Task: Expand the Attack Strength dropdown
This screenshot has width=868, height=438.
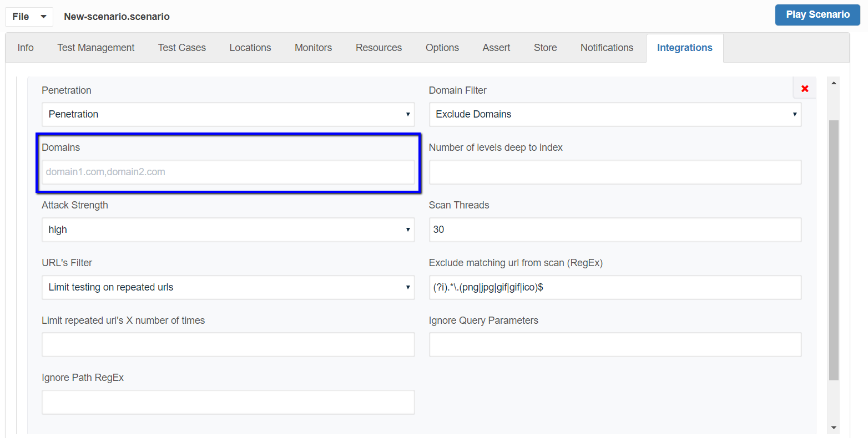Action: pos(228,230)
